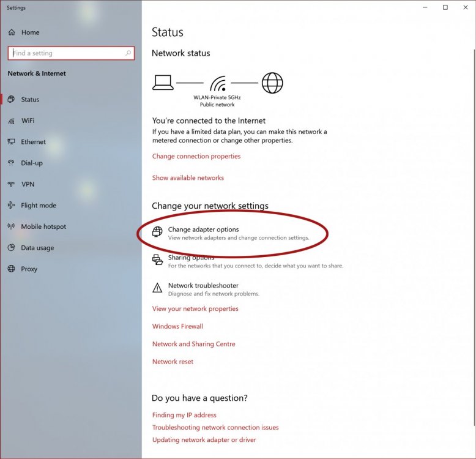Click the Home house icon
Viewport: 476px width, 459px height.
12,32
